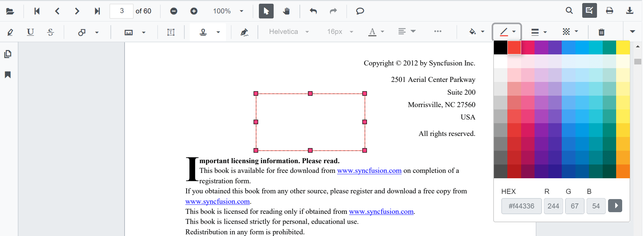Click the undo arrow icon

(x=313, y=11)
